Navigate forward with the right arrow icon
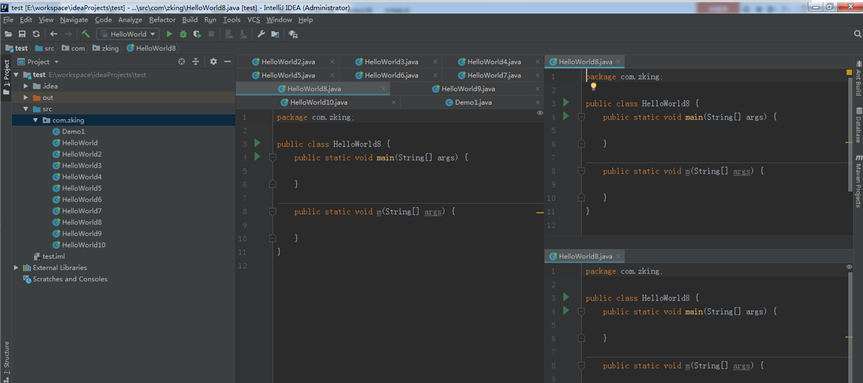 (68, 34)
